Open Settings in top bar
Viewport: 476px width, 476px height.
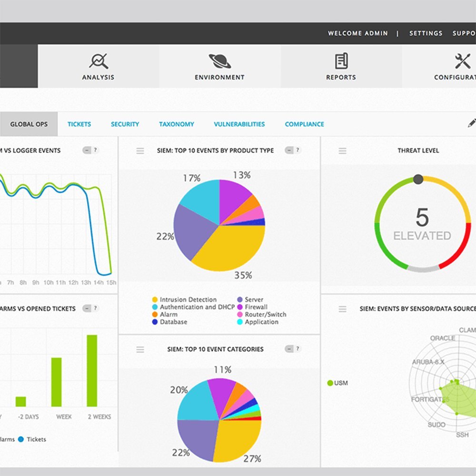pos(426,33)
